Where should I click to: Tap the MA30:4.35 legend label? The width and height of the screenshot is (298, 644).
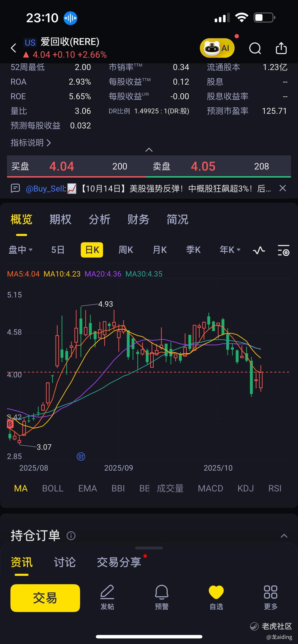click(x=144, y=274)
